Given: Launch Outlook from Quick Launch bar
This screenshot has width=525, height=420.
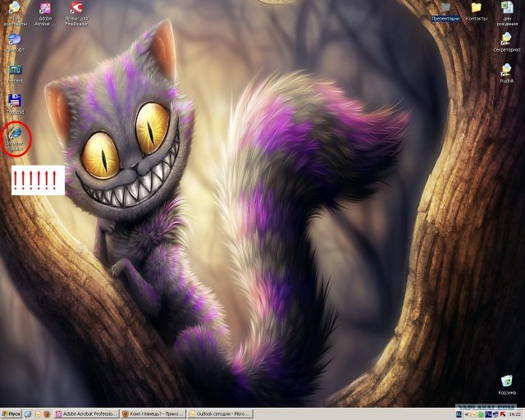Looking at the screenshot, I should click(38, 414).
